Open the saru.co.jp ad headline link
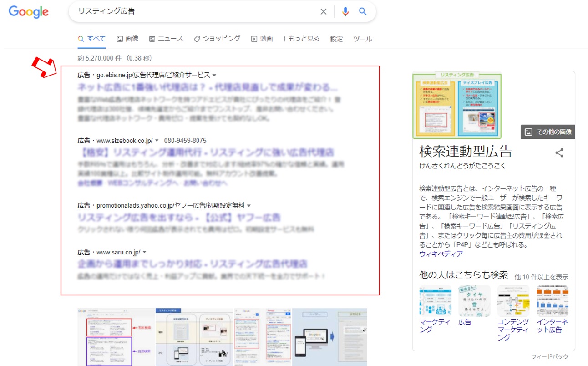 coord(193,264)
